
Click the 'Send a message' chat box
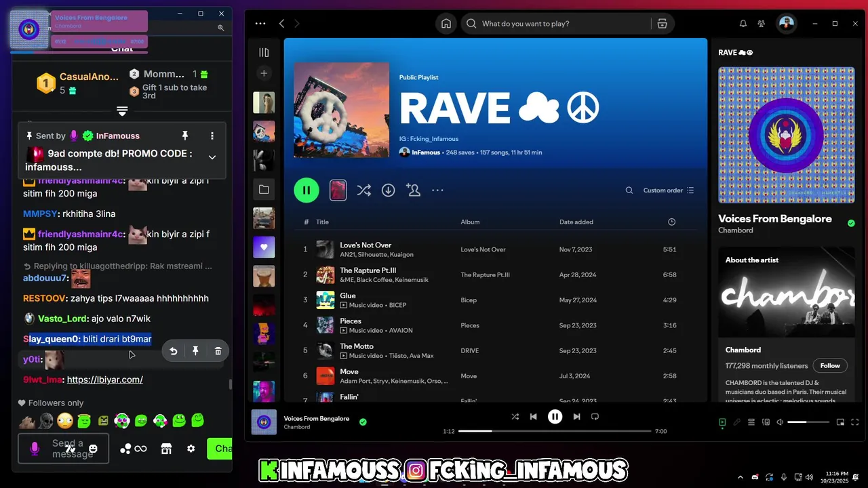63,449
